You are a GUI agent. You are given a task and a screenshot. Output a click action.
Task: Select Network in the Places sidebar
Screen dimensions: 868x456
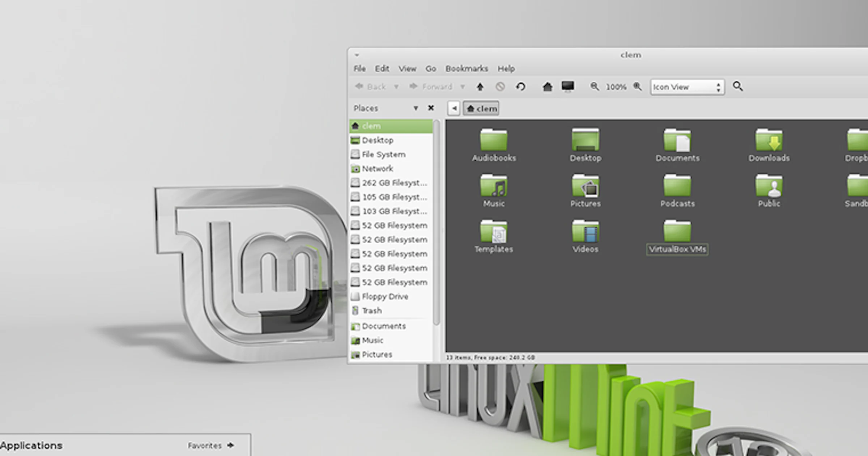(x=391, y=168)
